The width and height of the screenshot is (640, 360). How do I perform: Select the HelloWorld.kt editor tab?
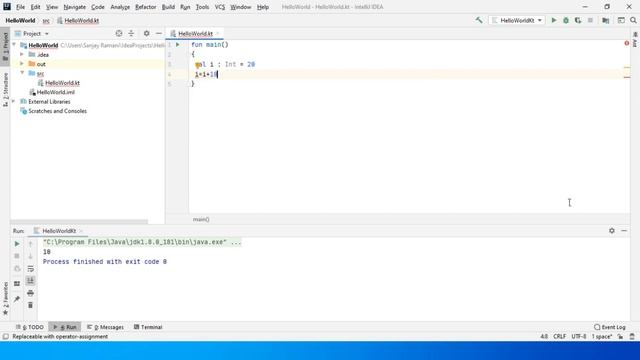[x=195, y=33]
